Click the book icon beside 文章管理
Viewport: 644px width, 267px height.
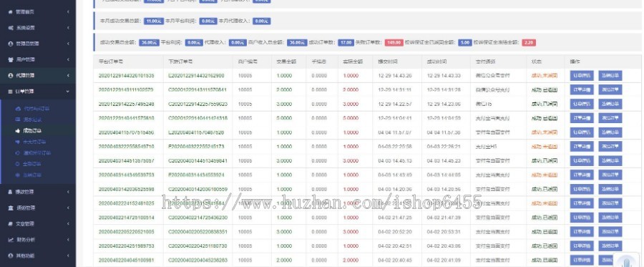(10, 224)
